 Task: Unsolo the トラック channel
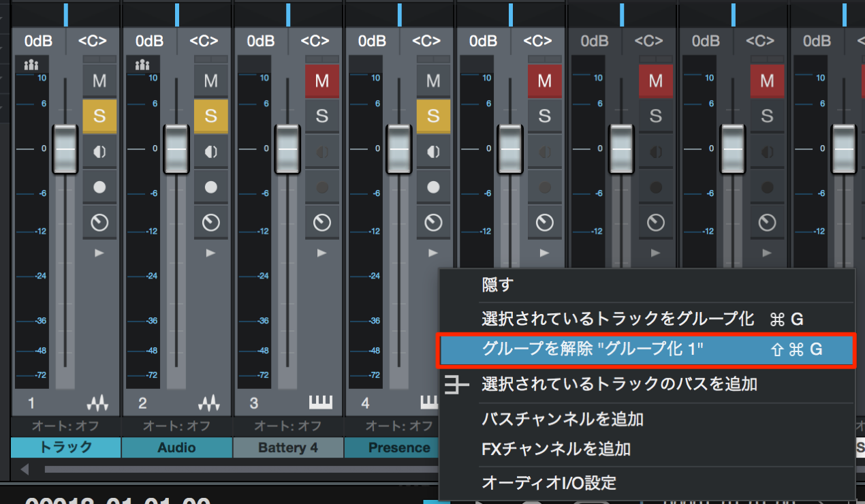[x=99, y=116]
